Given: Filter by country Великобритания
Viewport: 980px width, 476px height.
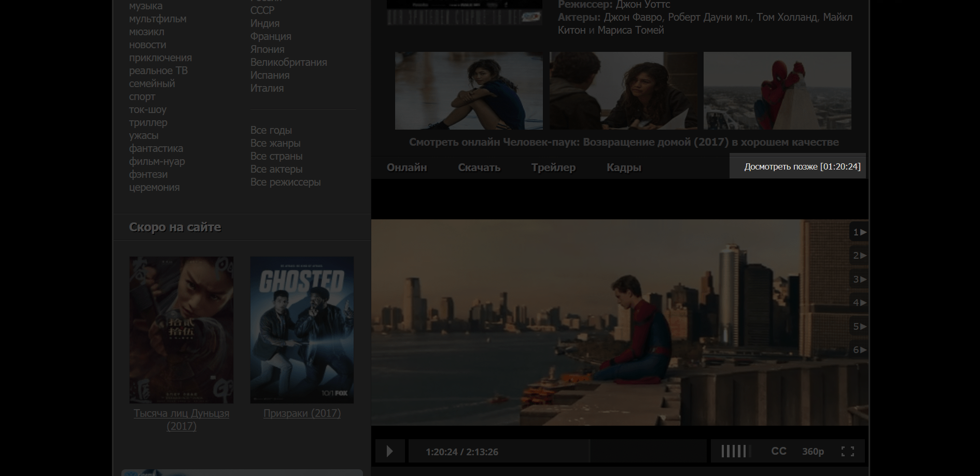Looking at the screenshot, I should (289, 62).
